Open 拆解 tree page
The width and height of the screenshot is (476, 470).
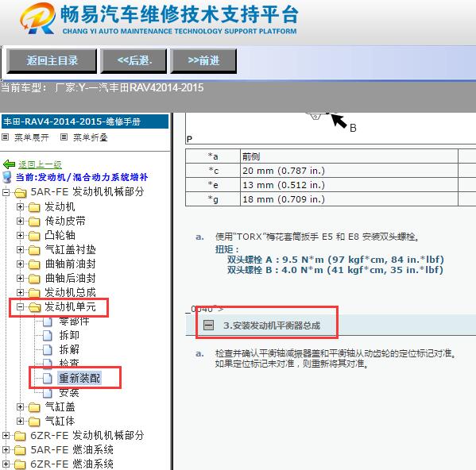[69, 349]
